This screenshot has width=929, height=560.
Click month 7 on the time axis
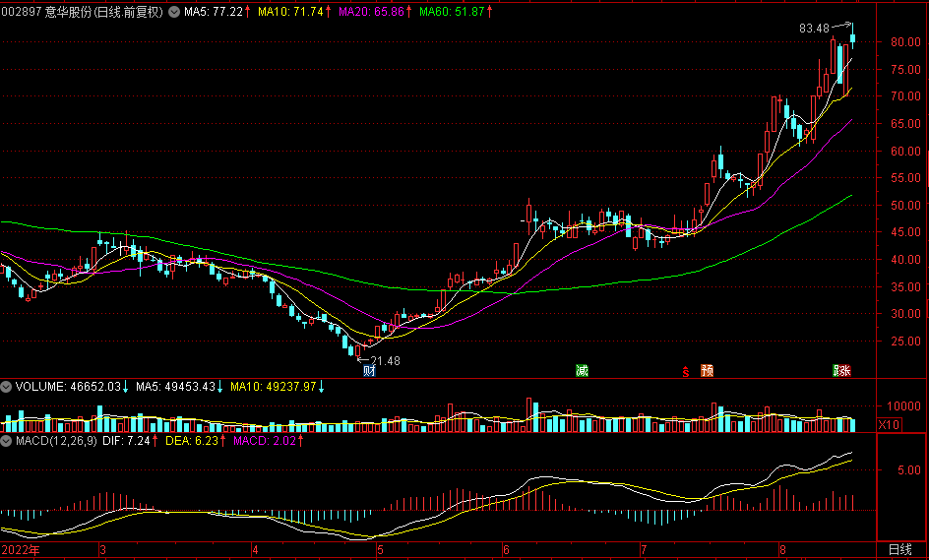pos(644,550)
